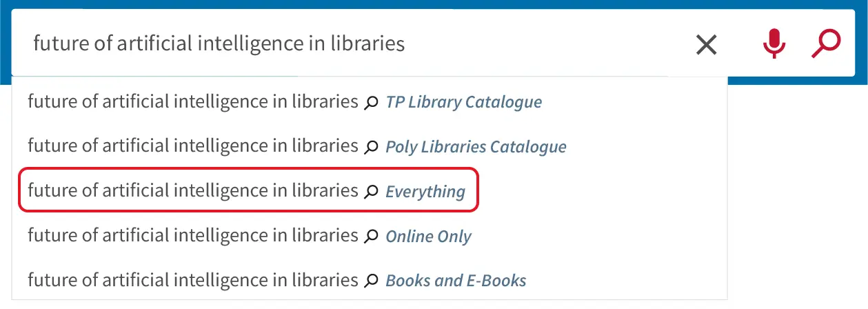Click the magnifier icon before Online Only

click(371, 237)
